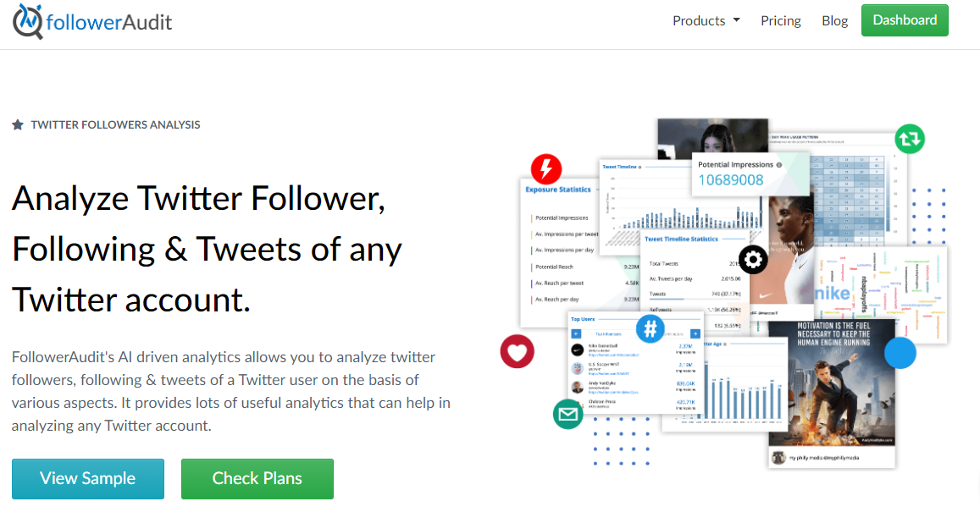Image resolution: width=980 pixels, height=512 pixels.
Task: Click the info icon next to Tweet Timeline
Action: 639,167
